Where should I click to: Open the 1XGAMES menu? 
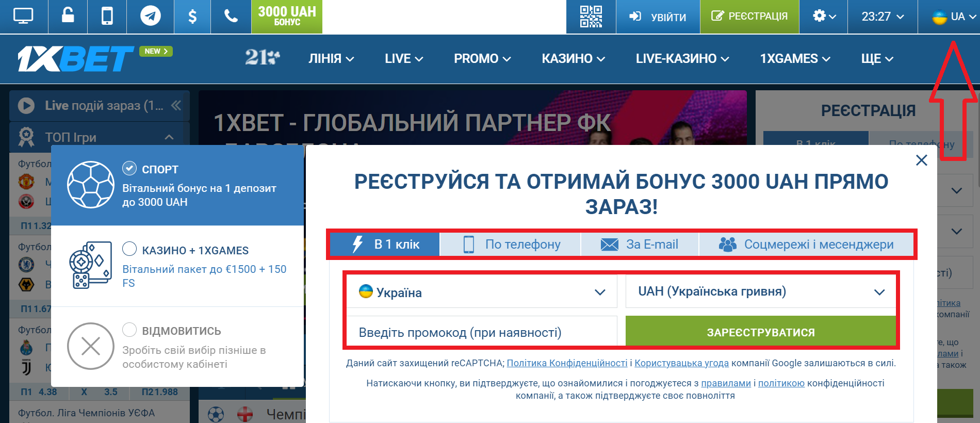(x=795, y=59)
